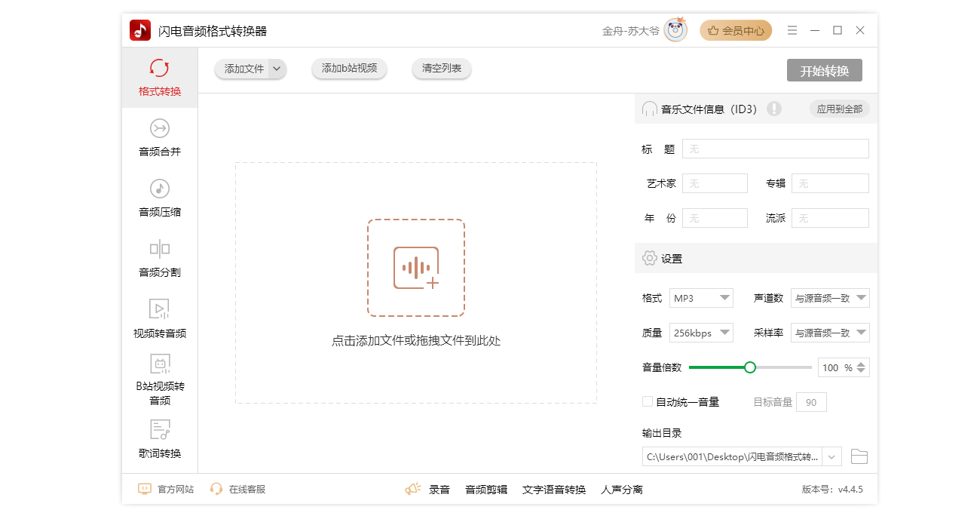This screenshot has height=519, width=980.
Task: Click the 金舟-苏大爷 username text
Action: (x=631, y=31)
